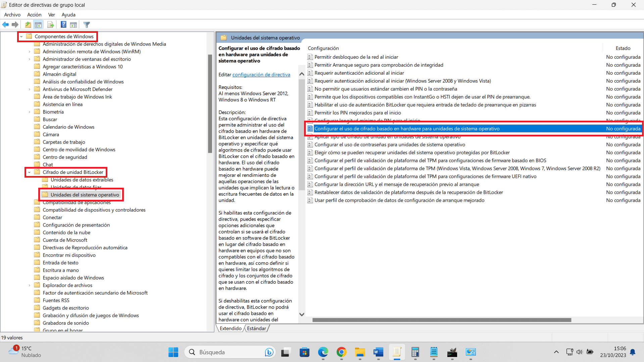This screenshot has width=644, height=362.
Task: Click the Estado column header
Action: 623,48
